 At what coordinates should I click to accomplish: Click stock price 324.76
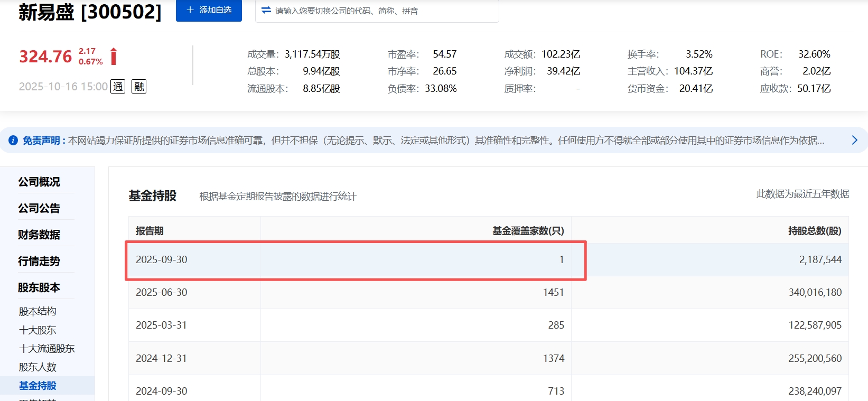(x=45, y=57)
